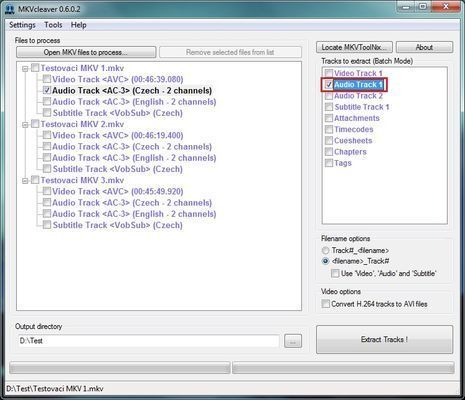
Task: Select the Testovaci MKV 1.mkv file name
Action: tap(82, 68)
